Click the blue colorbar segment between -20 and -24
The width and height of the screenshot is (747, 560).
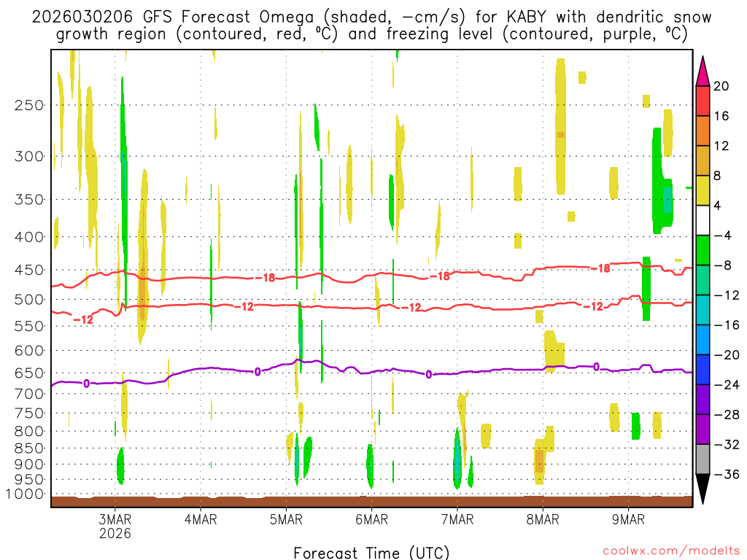(703, 370)
